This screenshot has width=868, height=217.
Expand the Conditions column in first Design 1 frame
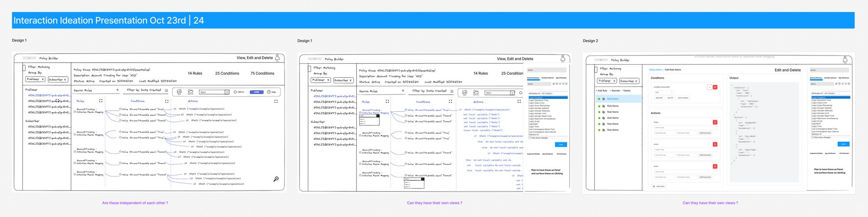click(167, 101)
